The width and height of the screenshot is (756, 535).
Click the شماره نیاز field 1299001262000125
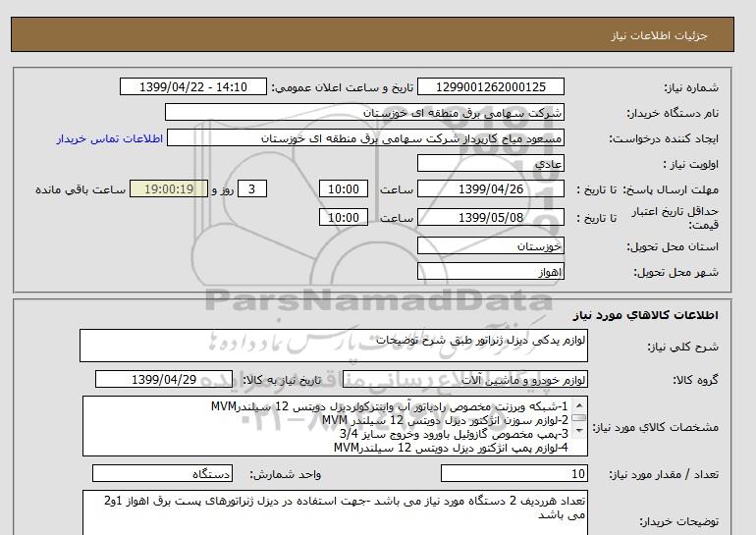491,87
